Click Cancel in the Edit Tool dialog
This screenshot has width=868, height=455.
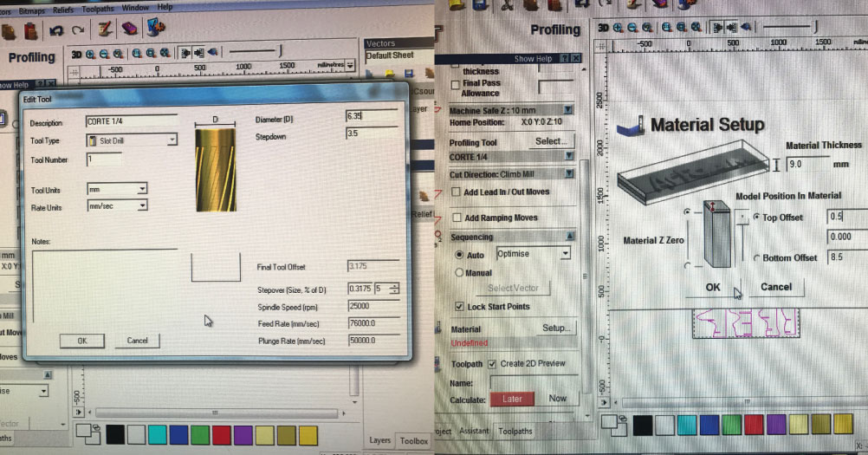(137, 341)
